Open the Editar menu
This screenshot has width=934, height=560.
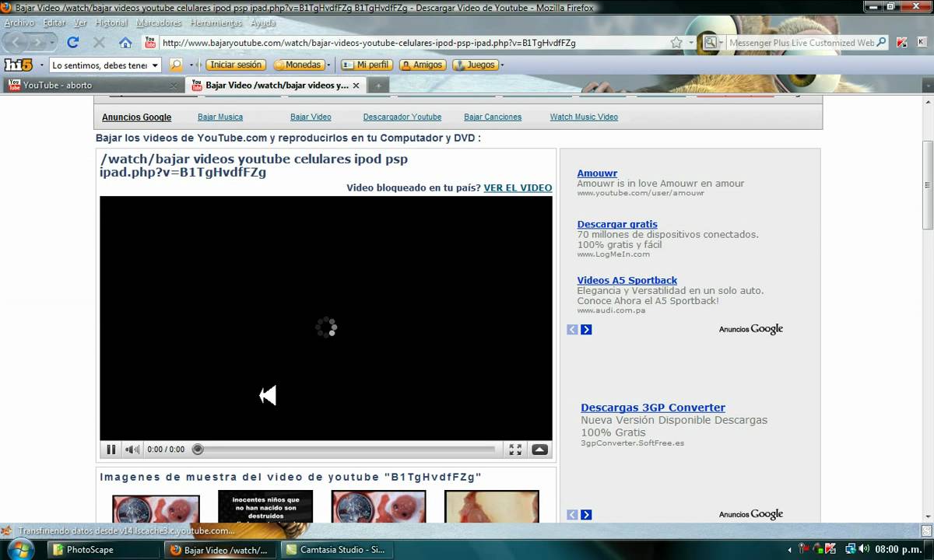click(54, 23)
